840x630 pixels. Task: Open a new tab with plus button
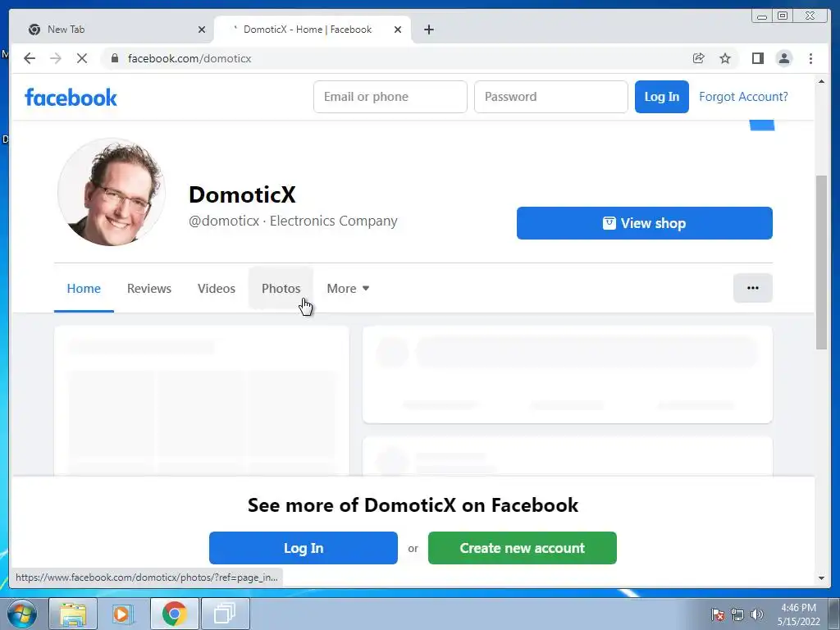[x=428, y=30]
